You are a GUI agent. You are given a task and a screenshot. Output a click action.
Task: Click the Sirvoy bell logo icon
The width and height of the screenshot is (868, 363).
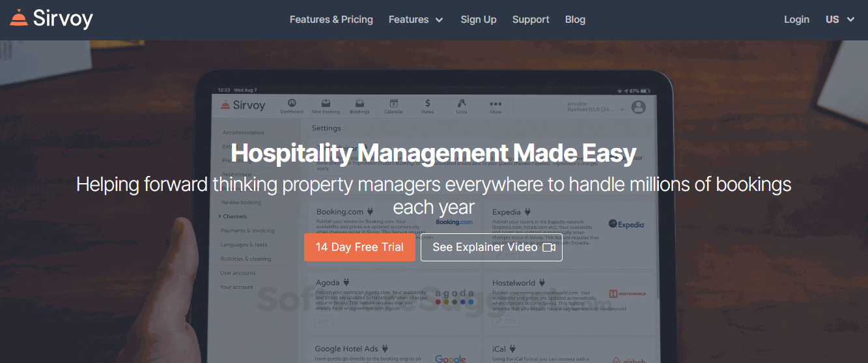tap(19, 18)
